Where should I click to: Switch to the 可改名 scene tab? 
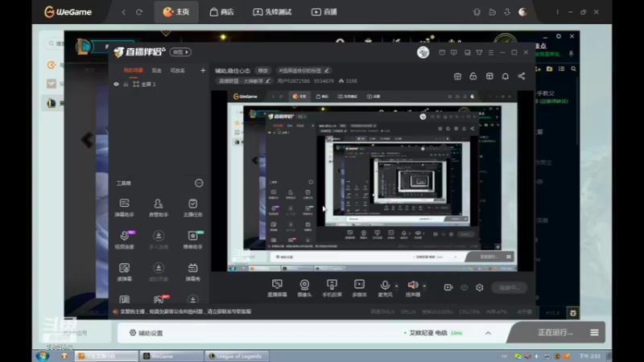point(177,71)
